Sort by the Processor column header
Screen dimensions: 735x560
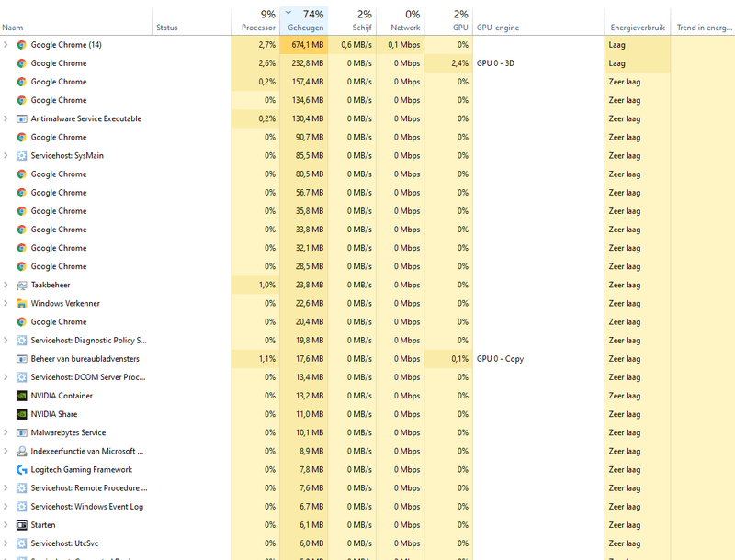255,21
